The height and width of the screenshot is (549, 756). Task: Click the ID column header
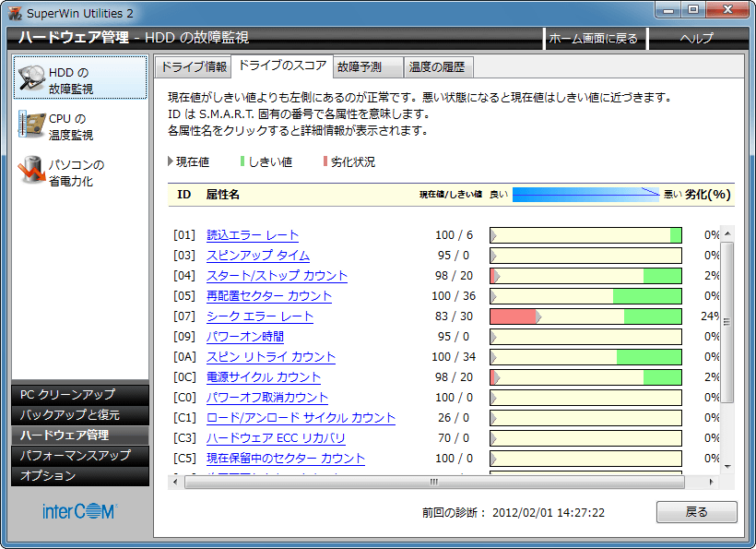coord(183,195)
